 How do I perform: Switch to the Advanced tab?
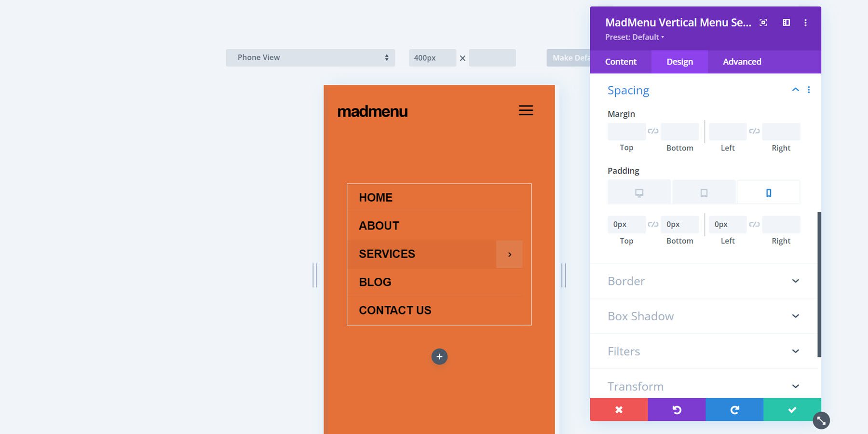click(741, 62)
